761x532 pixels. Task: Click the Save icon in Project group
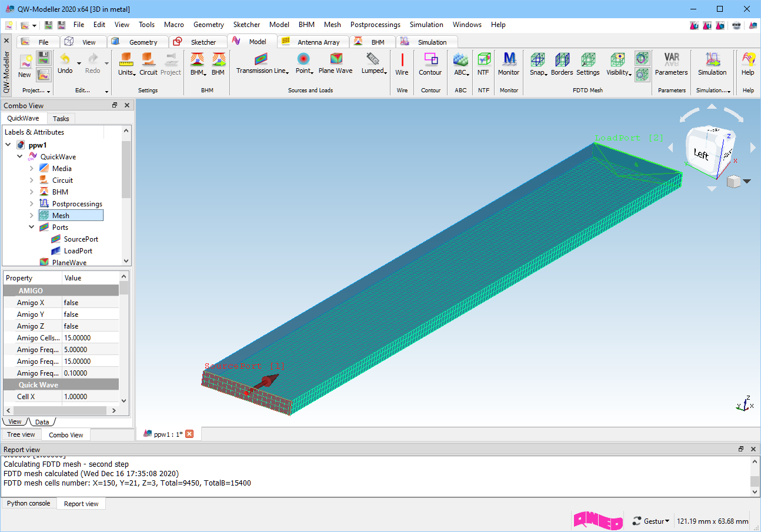coord(43,58)
